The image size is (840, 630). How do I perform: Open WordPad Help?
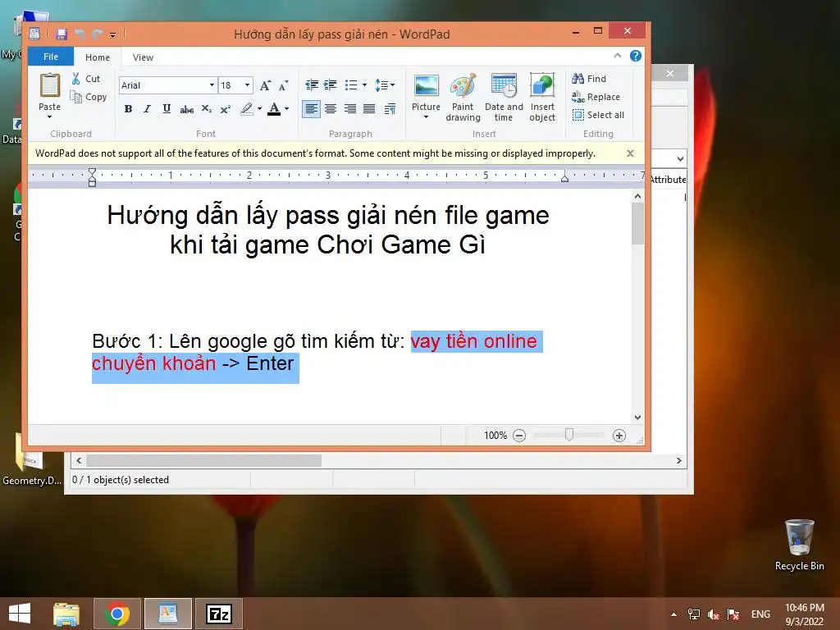636,56
